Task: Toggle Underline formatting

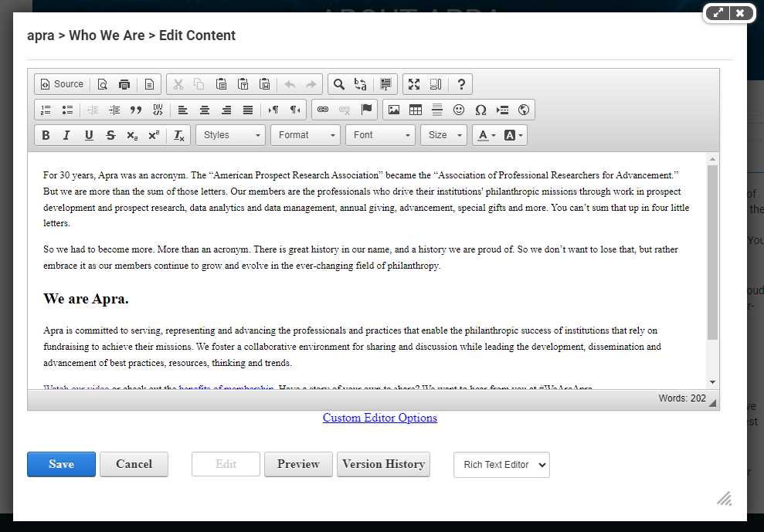Action: click(89, 135)
